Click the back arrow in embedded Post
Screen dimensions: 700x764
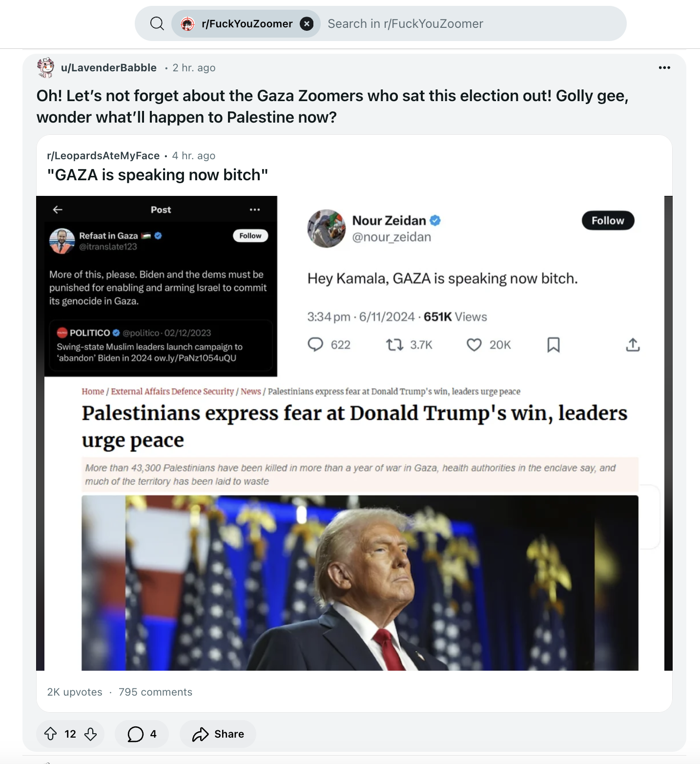tap(58, 210)
